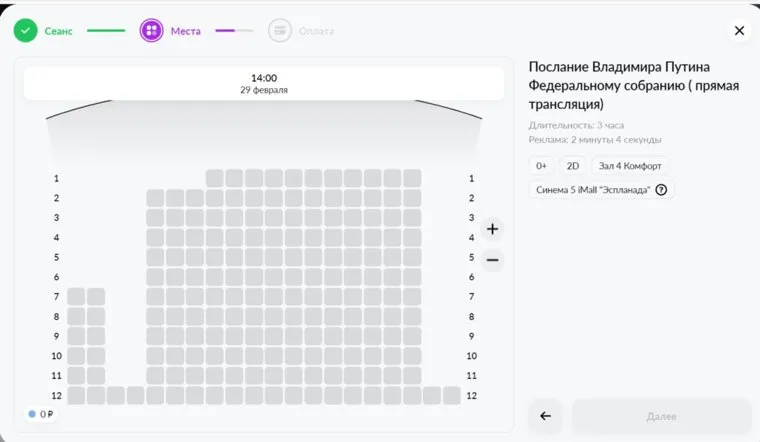This screenshot has width=760, height=442.
Task: Click the green checkmark Сеанс step icon
Action: point(25,31)
